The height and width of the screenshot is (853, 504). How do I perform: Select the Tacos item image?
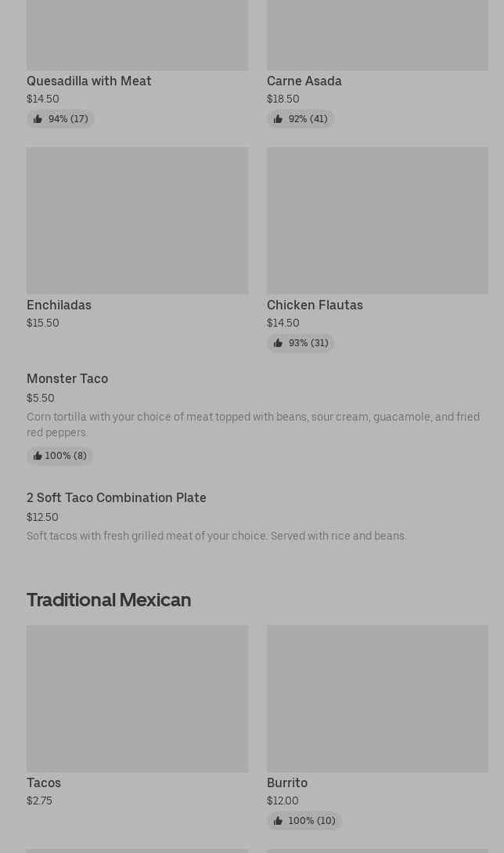(137, 699)
